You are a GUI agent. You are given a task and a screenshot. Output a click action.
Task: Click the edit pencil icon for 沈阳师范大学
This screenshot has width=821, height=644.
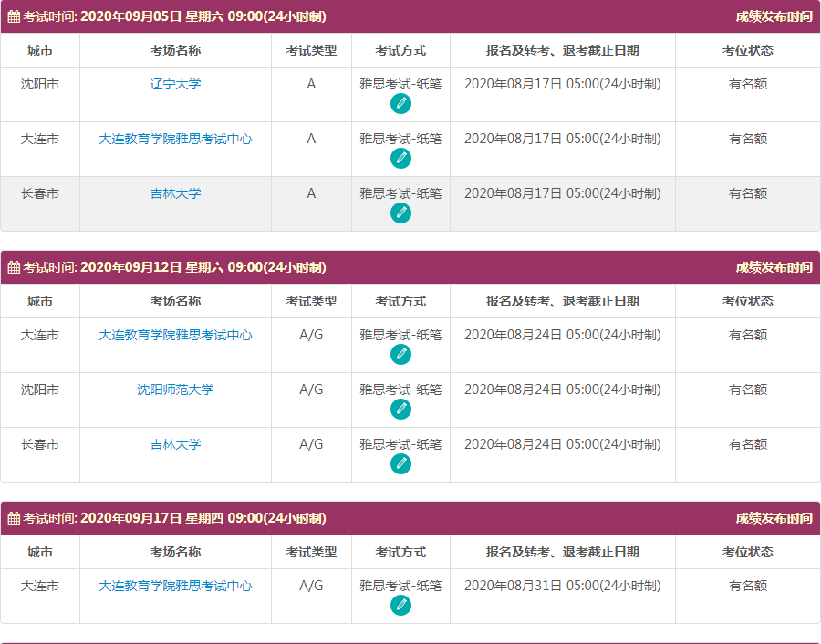point(402,410)
